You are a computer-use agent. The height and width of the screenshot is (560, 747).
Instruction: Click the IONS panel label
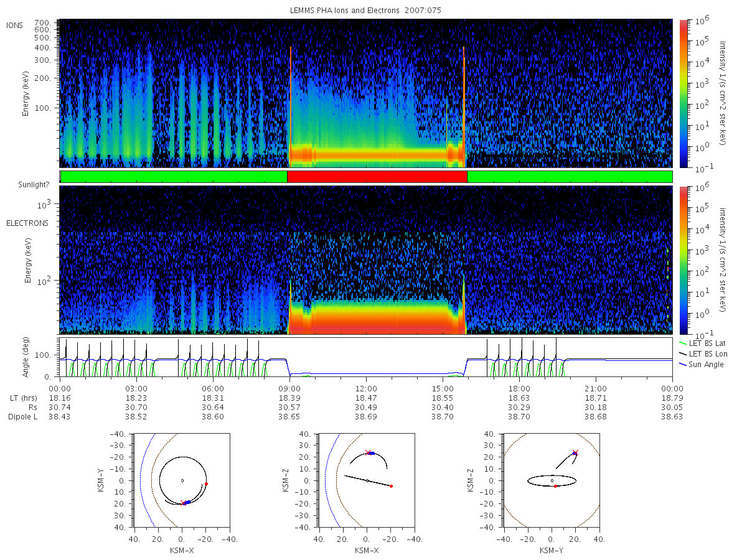pyautogui.click(x=15, y=25)
